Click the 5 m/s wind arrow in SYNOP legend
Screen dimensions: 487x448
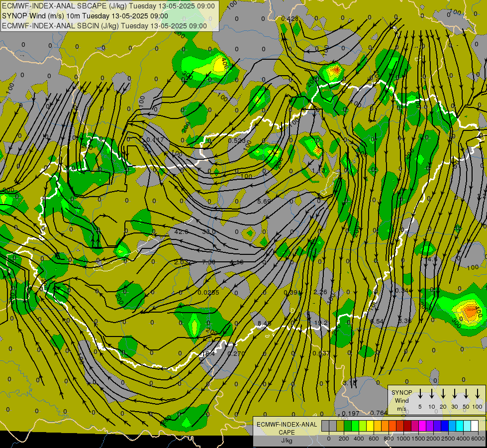pos(420,394)
